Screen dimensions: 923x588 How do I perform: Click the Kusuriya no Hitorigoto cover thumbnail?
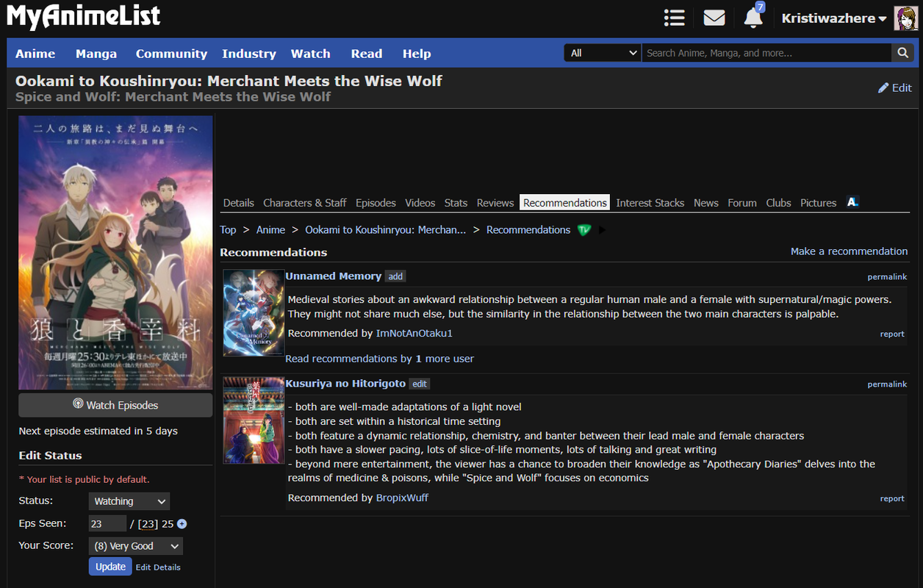point(254,420)
